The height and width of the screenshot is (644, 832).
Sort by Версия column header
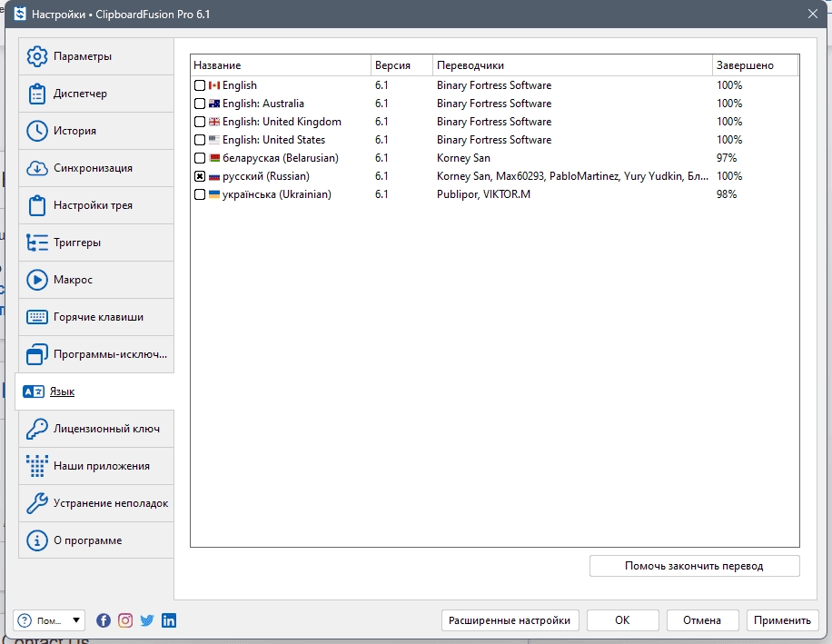tap(401, 65)
